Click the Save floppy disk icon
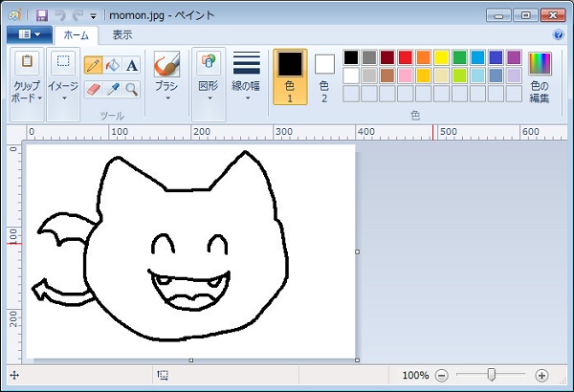The width and height of the screenshot is (574, 392). pos(42,15)
